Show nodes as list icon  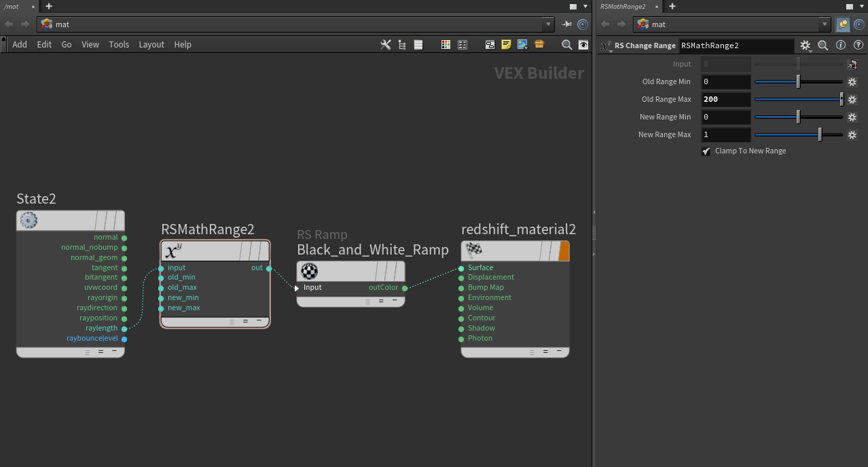(x=418, y=45)
